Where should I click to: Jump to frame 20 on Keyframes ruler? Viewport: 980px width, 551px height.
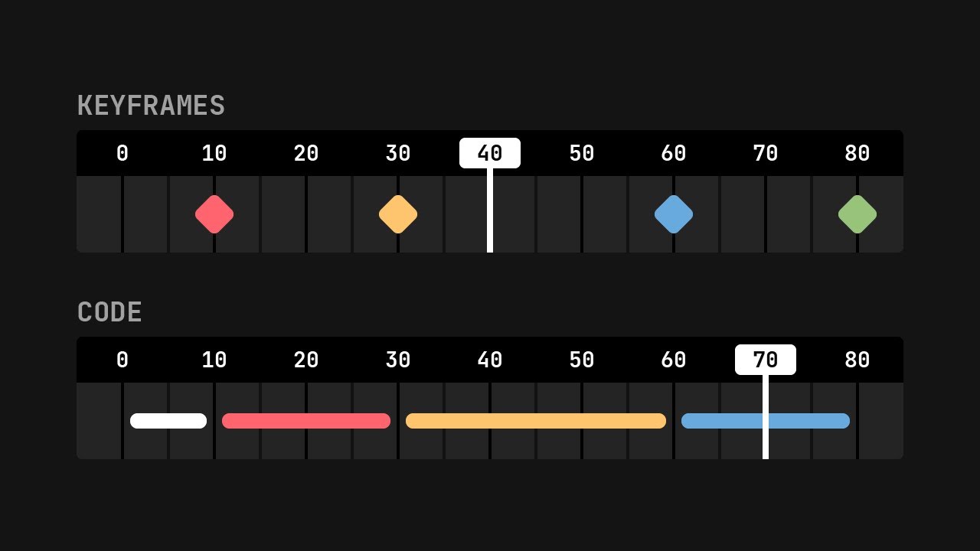pos(306,154)
